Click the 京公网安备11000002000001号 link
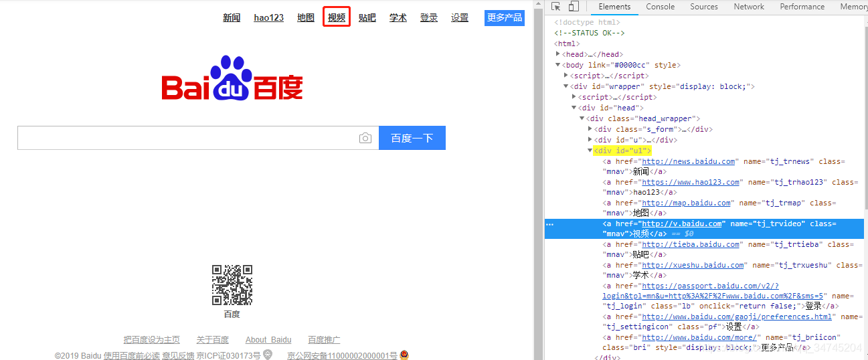The image size is (868, 360). click(343, 355)
